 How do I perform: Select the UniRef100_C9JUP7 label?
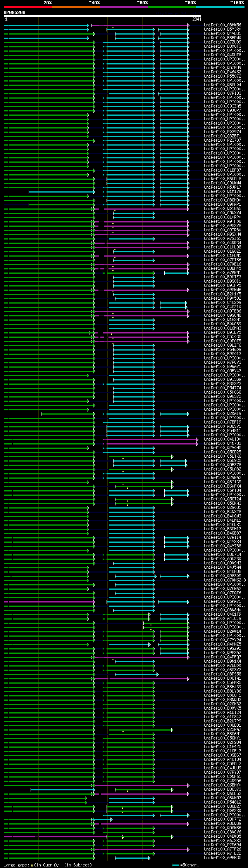[222, 110]
